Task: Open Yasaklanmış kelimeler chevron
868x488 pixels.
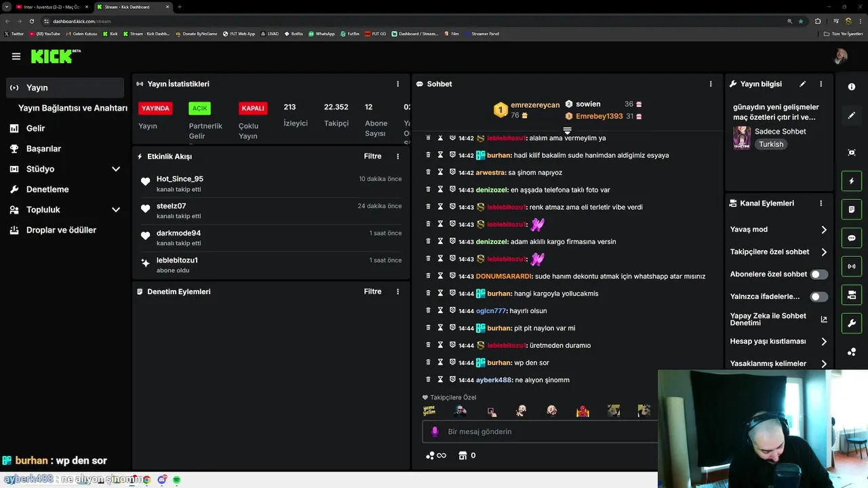Action: pyautogui.click(x=824, y=364)
